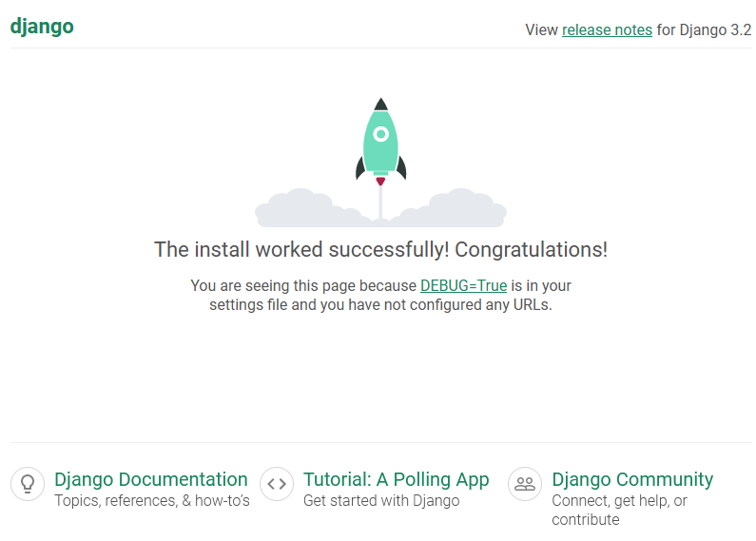The width and height of the screenshot is (756, 541).
Task: Click the rocket illustration
Action: [381, 162]
